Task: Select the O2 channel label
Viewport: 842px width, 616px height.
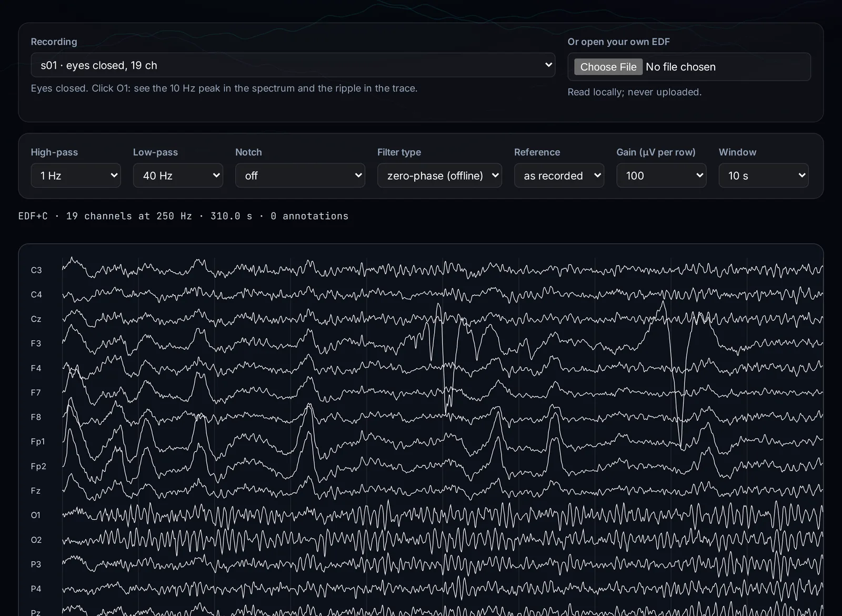Action: (x=36, y=540)
